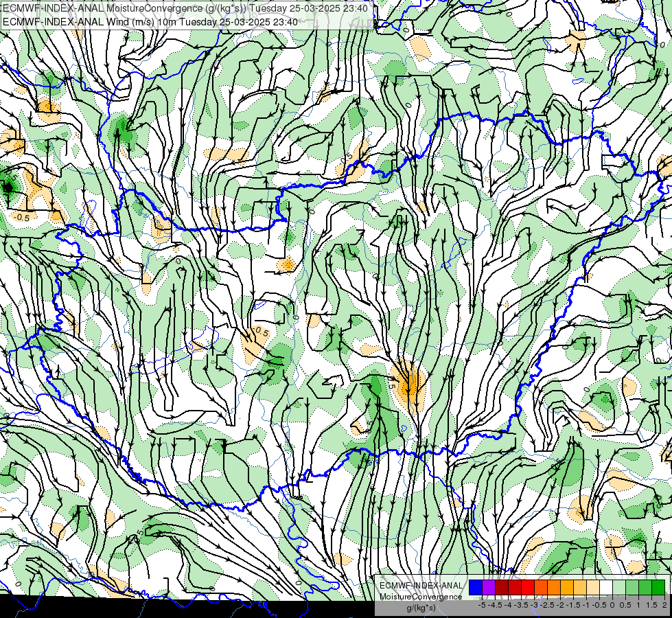Click the '-4.5' tick value in the legend
The height and width of the screenshot is (618, 672).
tap(495, 605)
